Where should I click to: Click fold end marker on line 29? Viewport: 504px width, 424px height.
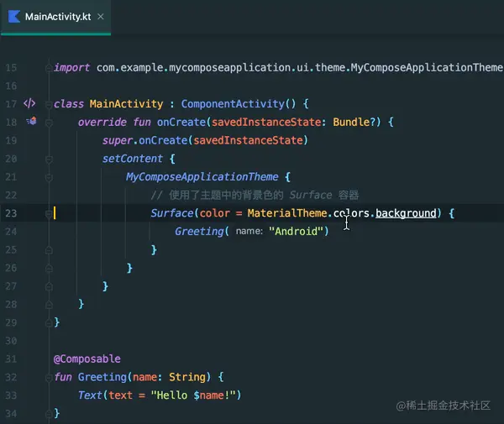point(49,322)
